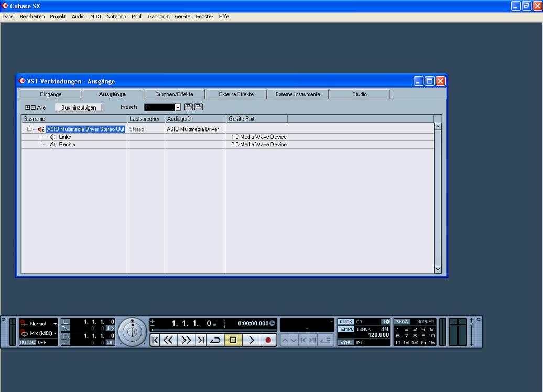Click the left locator L button

[66, 322]
